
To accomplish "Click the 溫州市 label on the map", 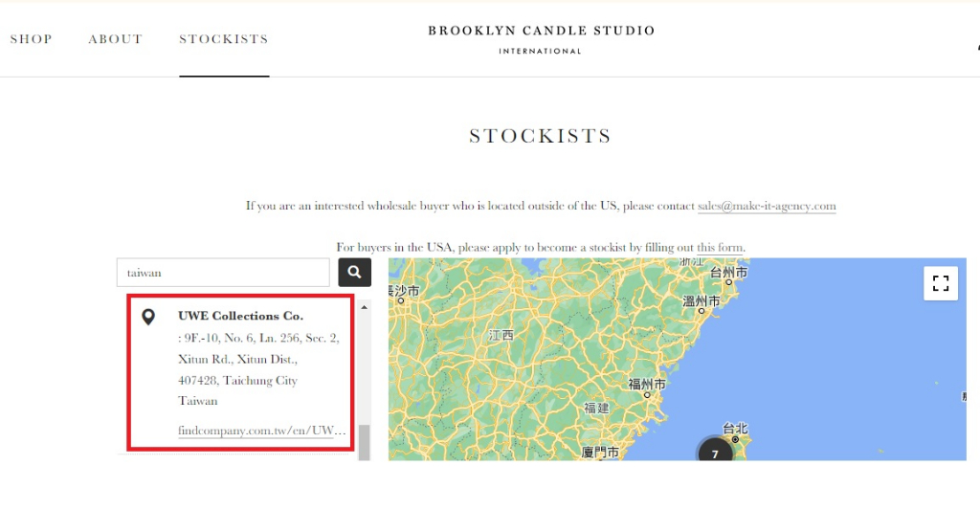I will pos(701,301).
